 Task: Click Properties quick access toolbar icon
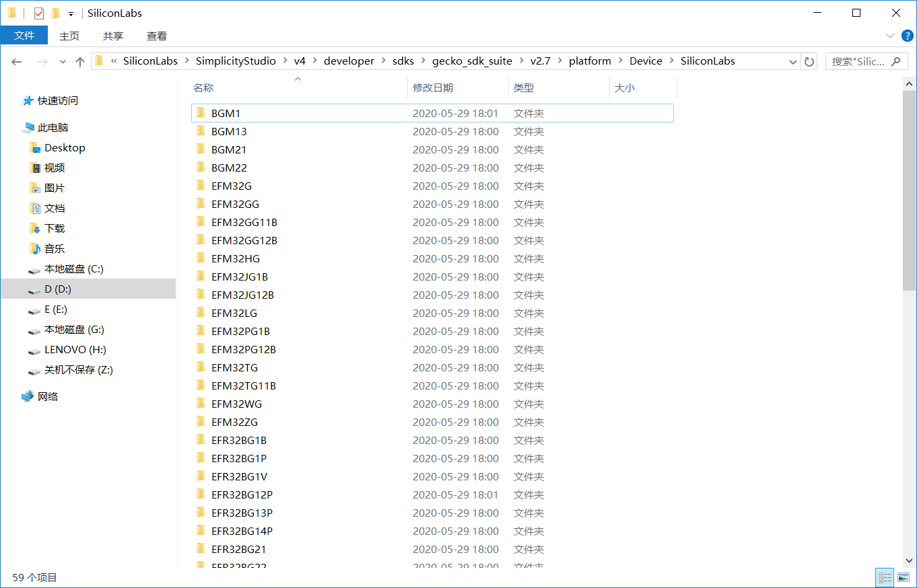pos(39,13)
